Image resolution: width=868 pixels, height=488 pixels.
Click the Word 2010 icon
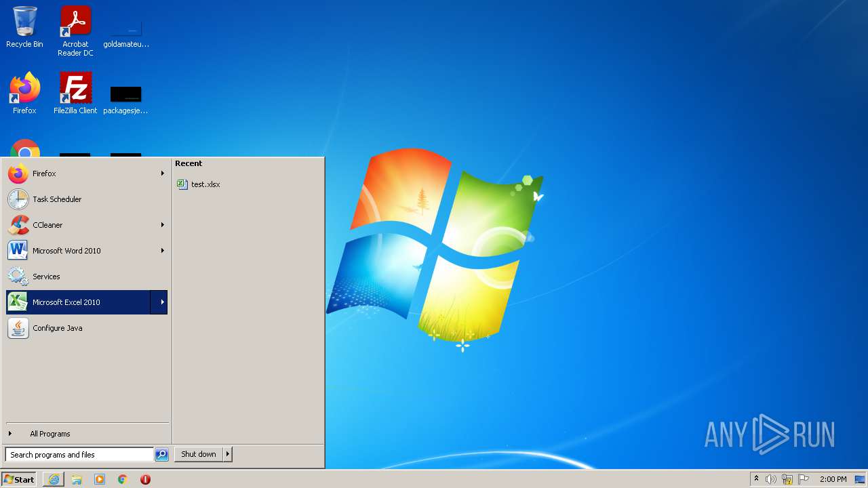click(18, 251)
